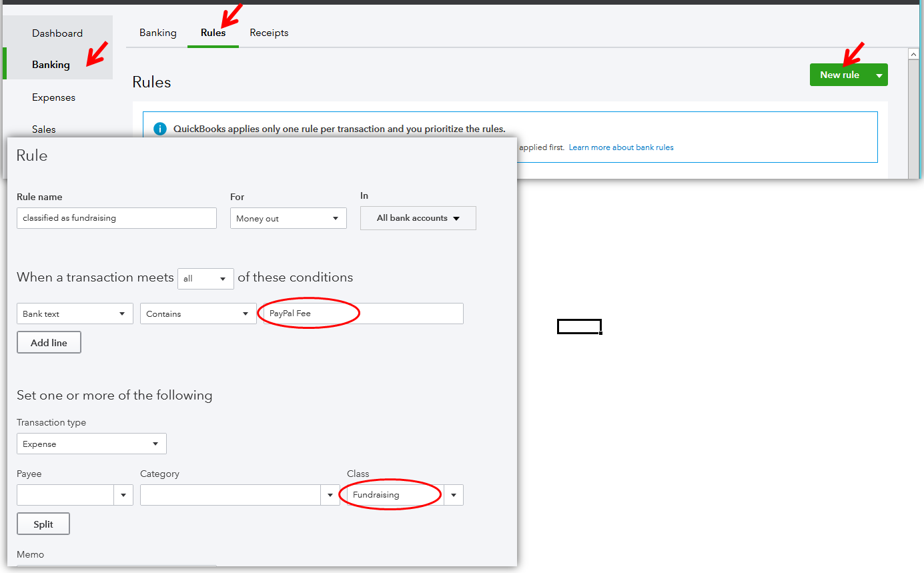The image size is (924, 573).
Task: Open the Money out dropdown
Action: click(288, 219)
